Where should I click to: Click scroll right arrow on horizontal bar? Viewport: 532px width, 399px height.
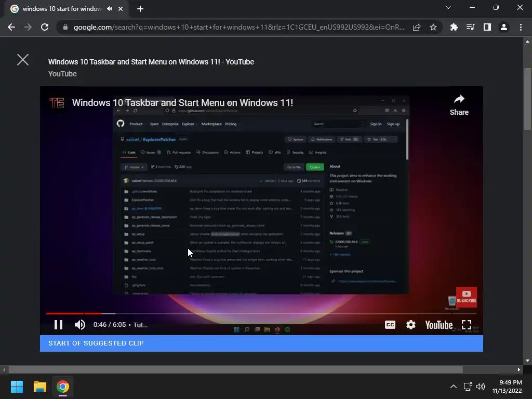click(x=519, y=369)
